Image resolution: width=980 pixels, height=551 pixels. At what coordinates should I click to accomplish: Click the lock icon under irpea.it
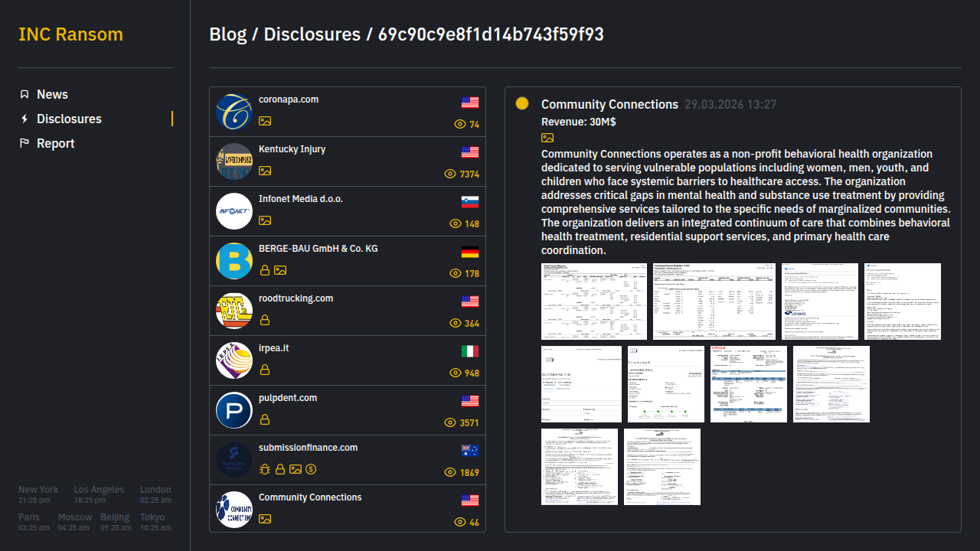coord(265,370)
